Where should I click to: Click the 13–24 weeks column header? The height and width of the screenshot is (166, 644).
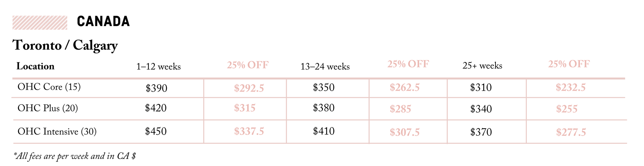(x=325, y=67)
